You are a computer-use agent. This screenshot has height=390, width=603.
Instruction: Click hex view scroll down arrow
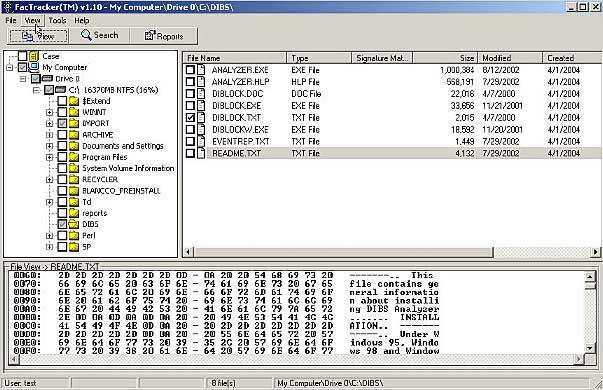pos(590,348)
